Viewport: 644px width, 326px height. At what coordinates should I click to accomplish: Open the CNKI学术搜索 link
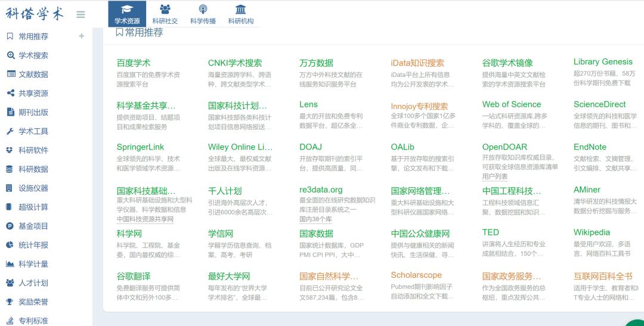click(235, 63)
